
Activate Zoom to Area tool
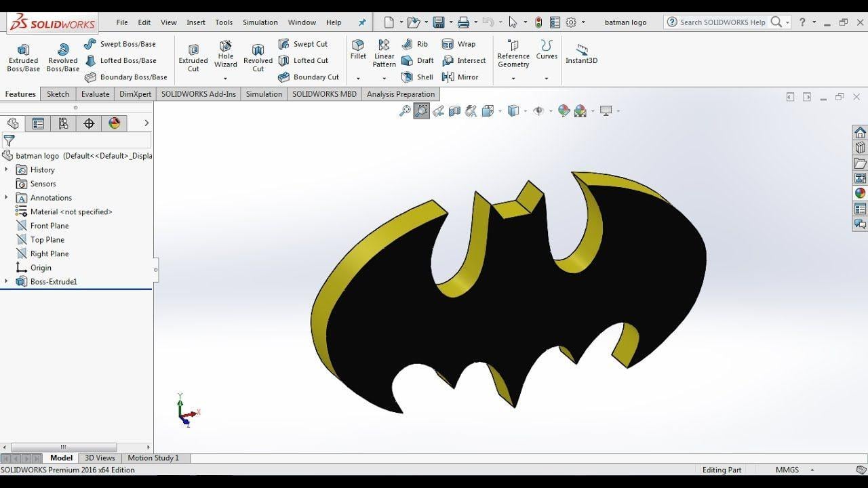click(x=421, y=110)
